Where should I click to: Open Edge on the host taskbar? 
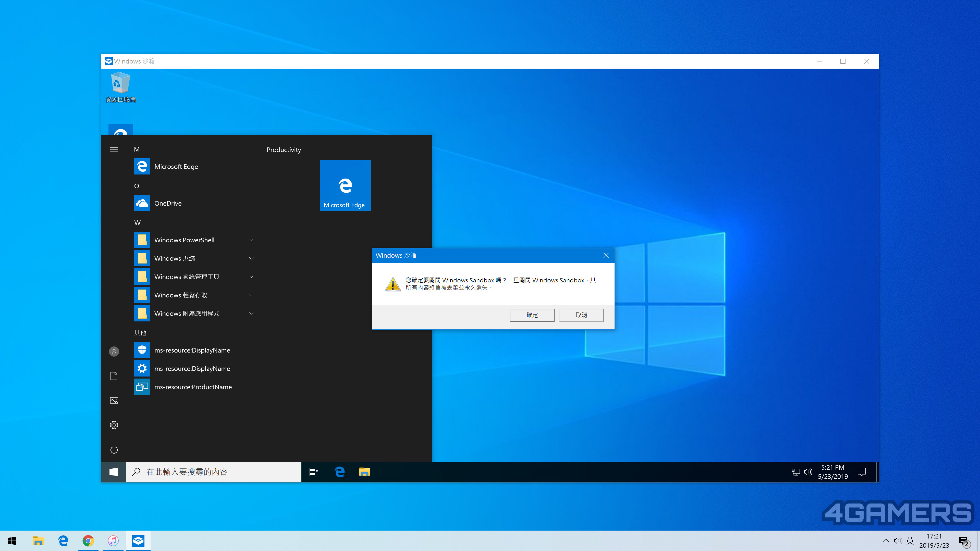click(x=63, y=541)
